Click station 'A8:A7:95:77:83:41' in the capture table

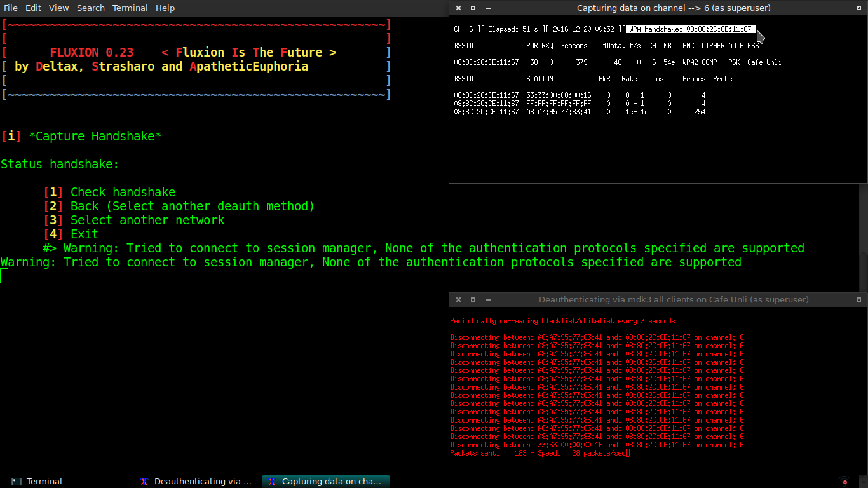coord(559,112)
